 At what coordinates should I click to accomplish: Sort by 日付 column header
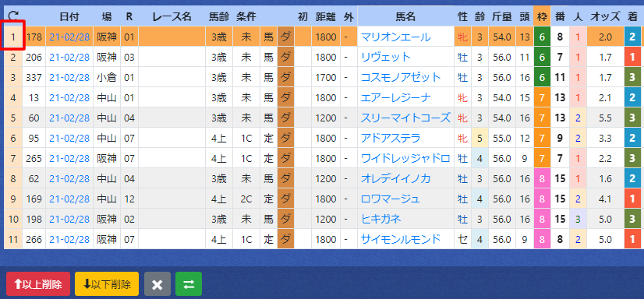pos(69,17)
